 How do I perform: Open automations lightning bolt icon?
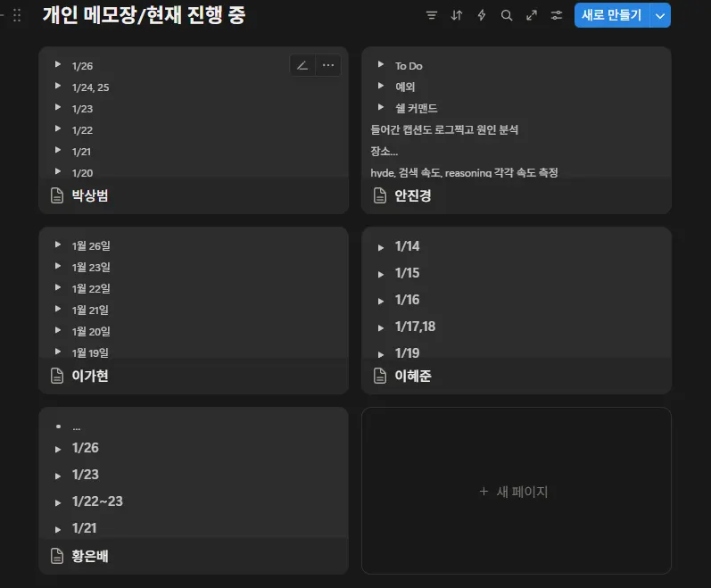[x=482, y=15]
